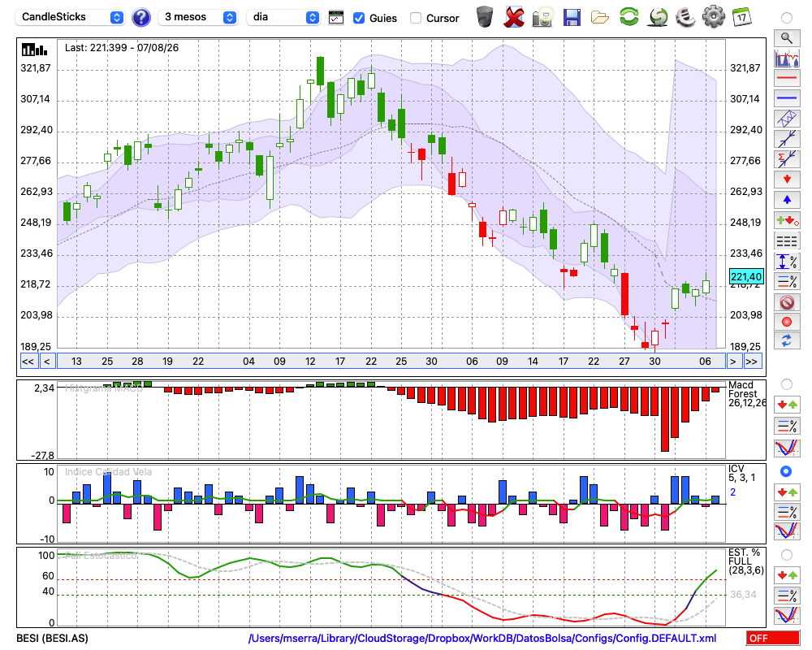This screenshot has height=650, width=812.
Task: Click the >> jump forward button
Action: coord(753,362)
